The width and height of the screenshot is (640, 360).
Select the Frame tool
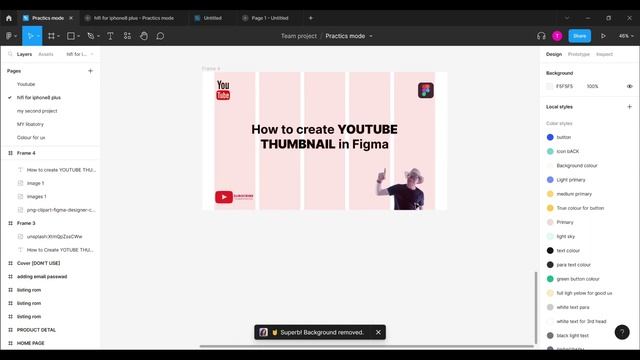[51, 36]
